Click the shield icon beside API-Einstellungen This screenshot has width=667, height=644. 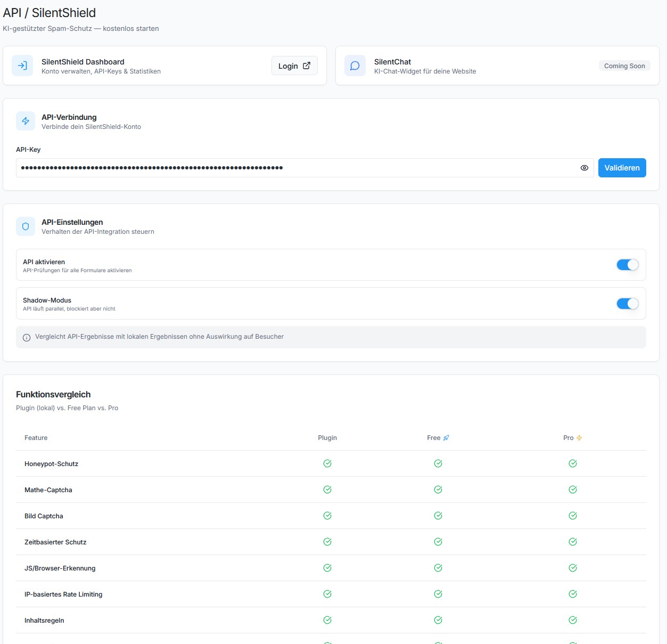point(25,226)
